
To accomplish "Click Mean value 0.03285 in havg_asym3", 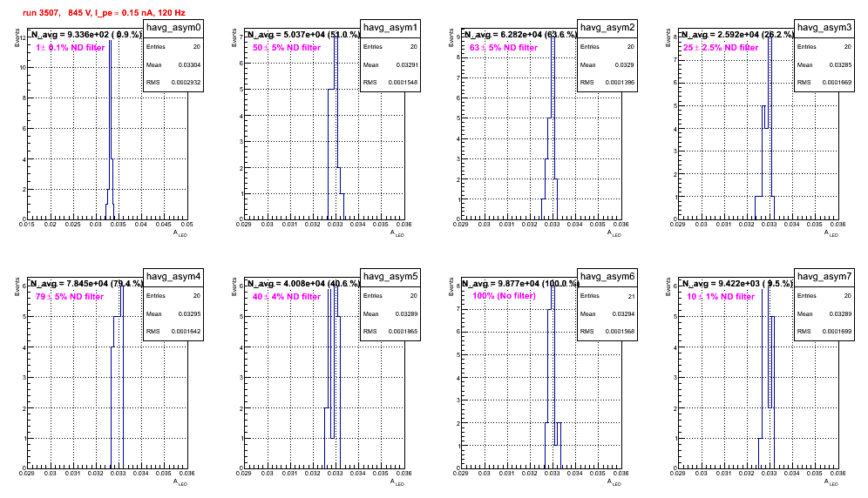I will 840,64.
